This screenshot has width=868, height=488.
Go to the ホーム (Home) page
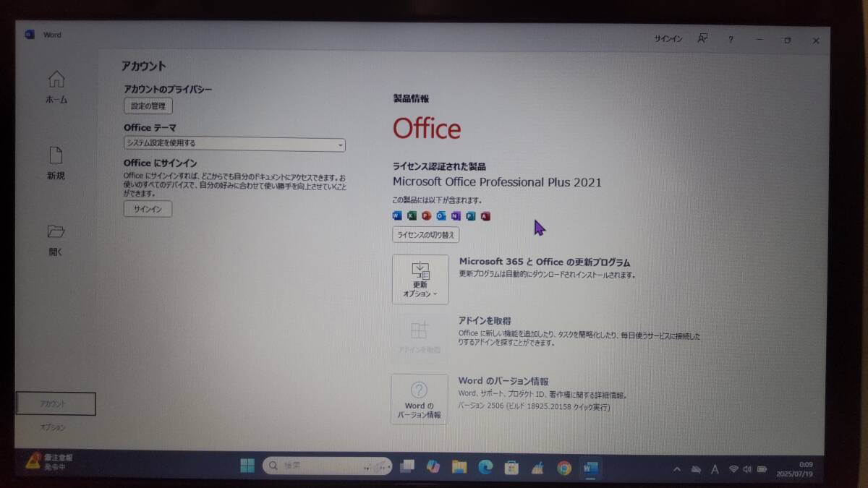tap(56, 87)
